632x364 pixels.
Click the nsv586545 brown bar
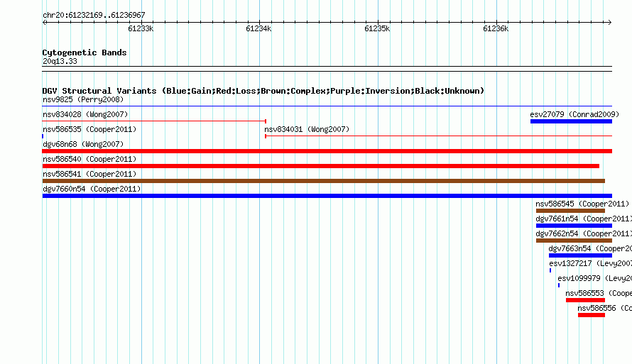pos(570,211)
